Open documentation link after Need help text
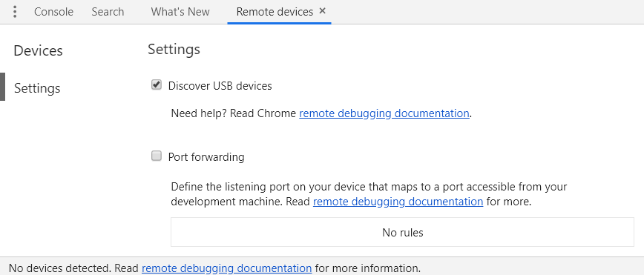 click(384, 113)
